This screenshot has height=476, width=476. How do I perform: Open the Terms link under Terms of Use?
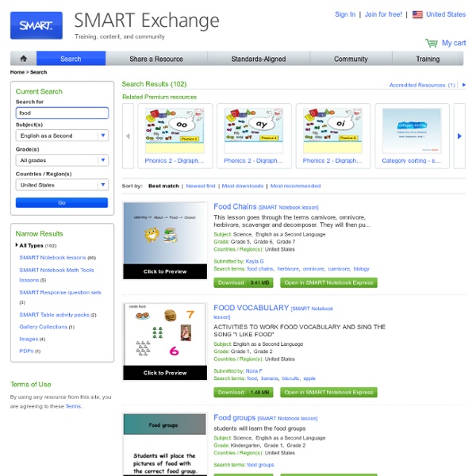[x=73, y=406]
